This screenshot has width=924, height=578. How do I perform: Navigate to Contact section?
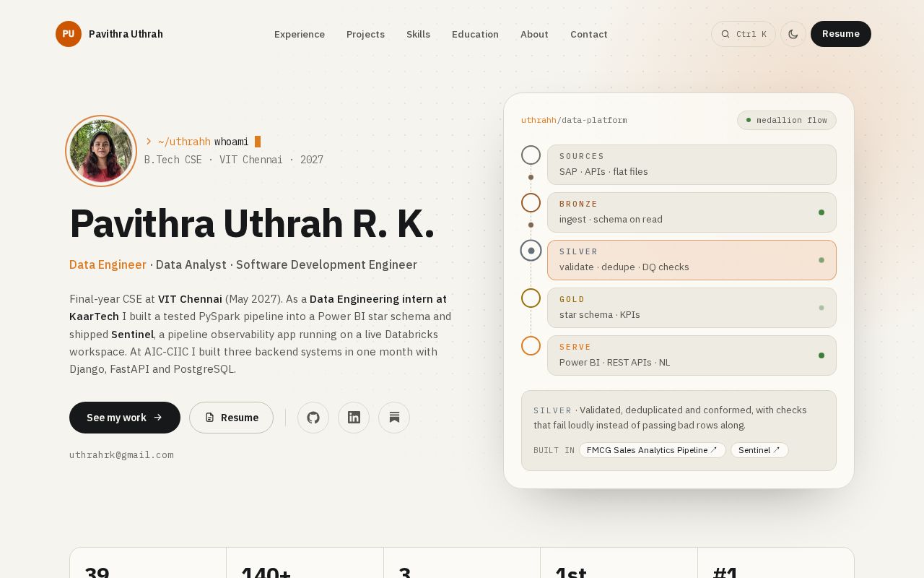point(589,34)
